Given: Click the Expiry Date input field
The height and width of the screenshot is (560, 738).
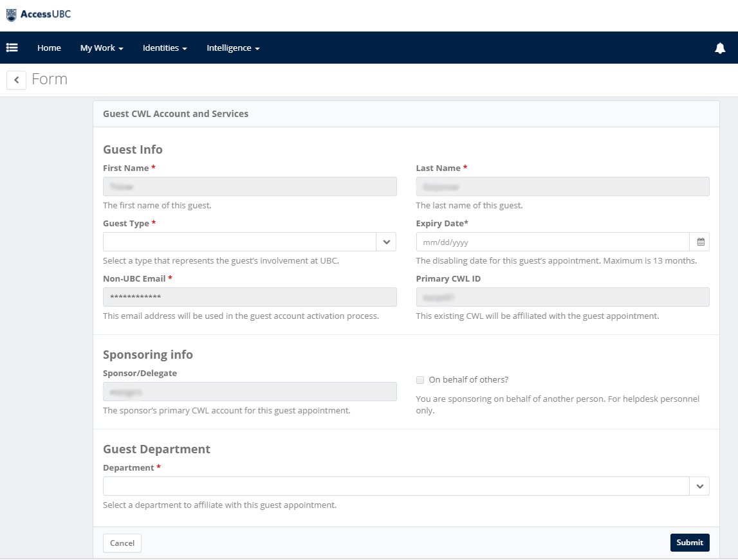Looking at the screenshot, I should point(552,242).
